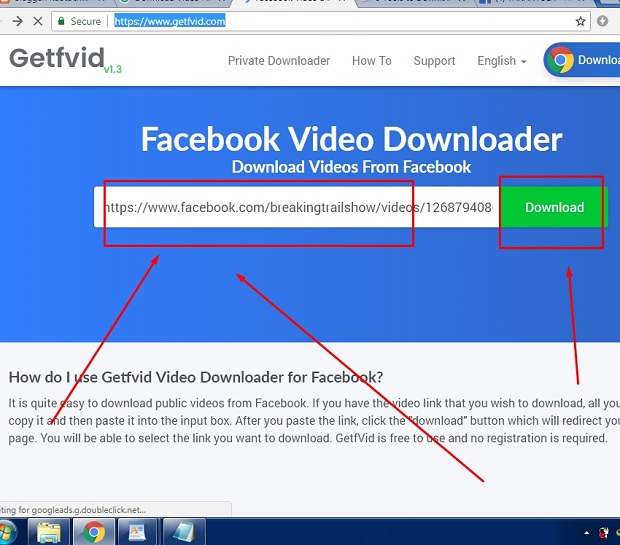Open the notepad-style app in taskbar
This screenshot has height=545, width=620.
(184, 532)
